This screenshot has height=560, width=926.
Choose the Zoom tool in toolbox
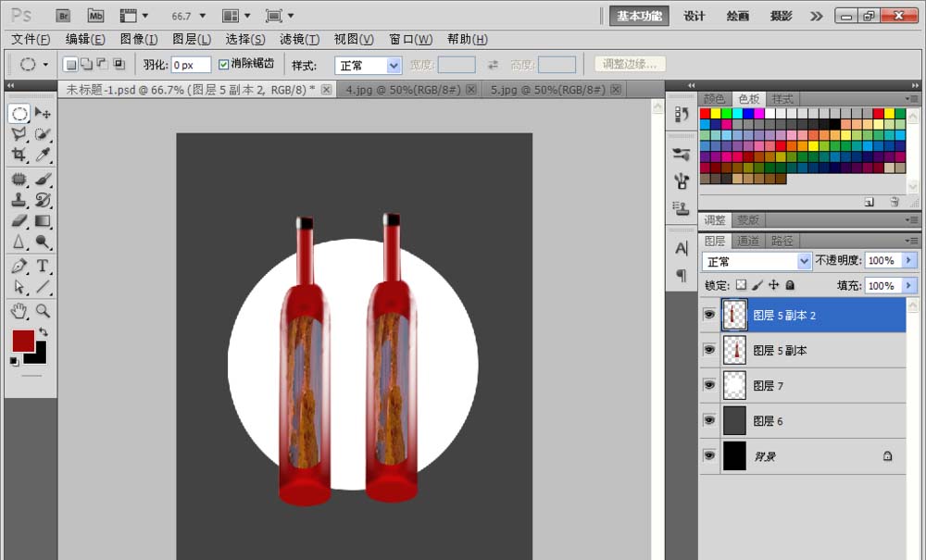click(x=42, y=311)
